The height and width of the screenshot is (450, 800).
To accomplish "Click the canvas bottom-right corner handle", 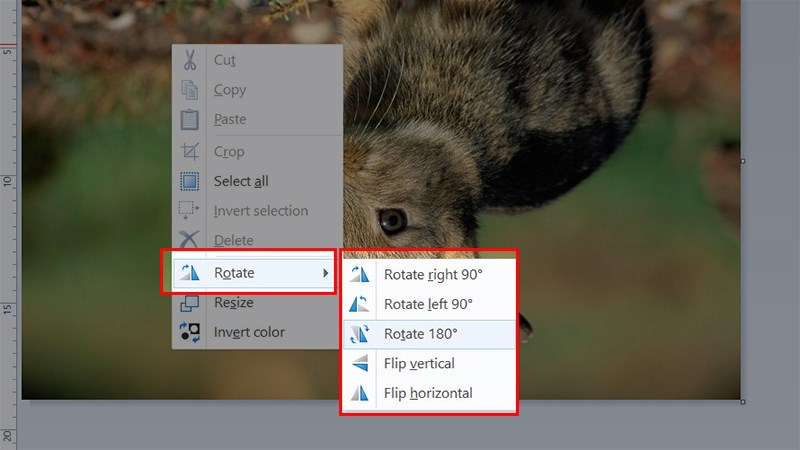I will [743, 402].
